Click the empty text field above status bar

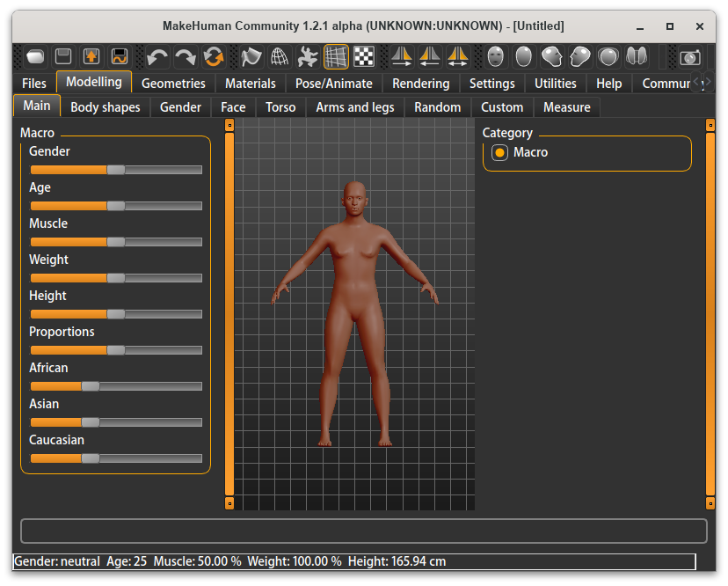363,531
